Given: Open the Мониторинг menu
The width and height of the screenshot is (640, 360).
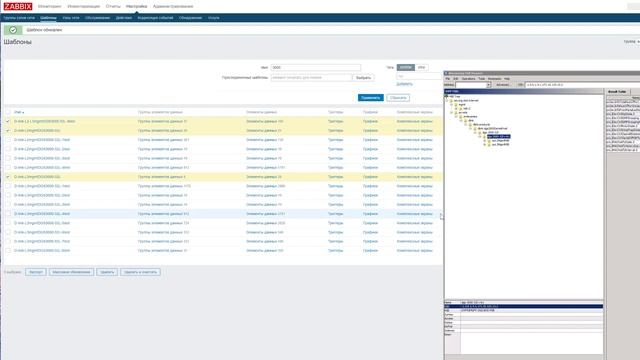Looking at the screenshot, I should (x=49, y=7).
